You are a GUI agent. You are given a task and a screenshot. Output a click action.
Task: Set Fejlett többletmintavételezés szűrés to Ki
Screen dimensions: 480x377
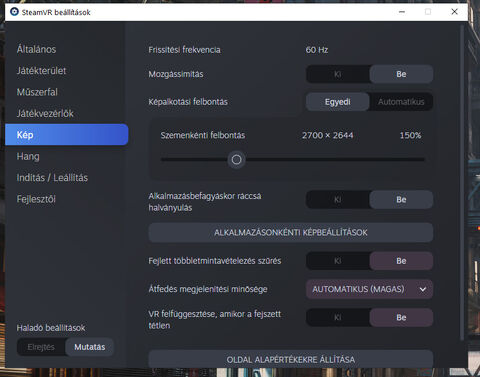pos(338,261)
